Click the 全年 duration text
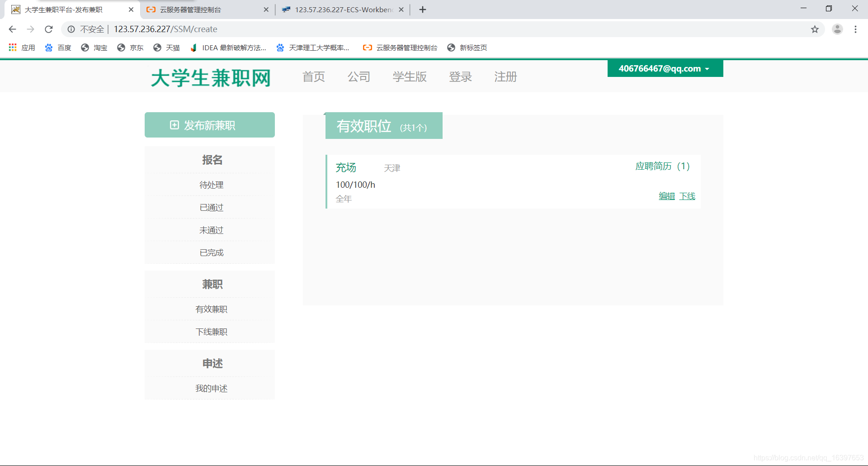 pos(344,199)
